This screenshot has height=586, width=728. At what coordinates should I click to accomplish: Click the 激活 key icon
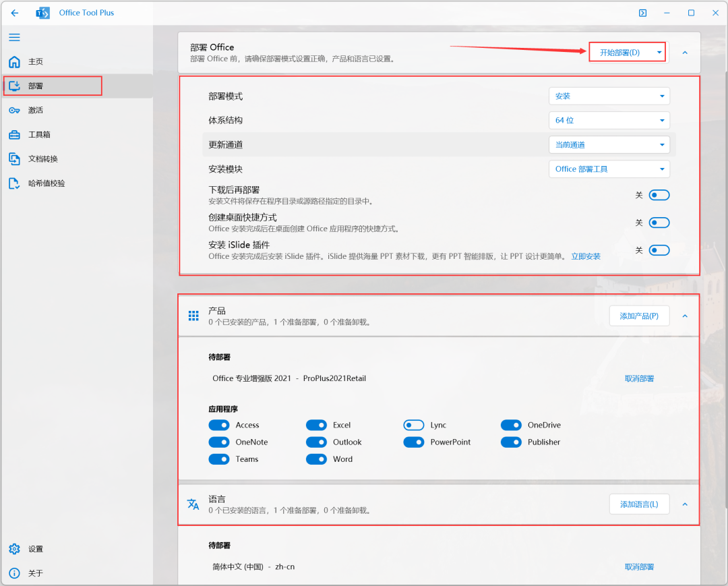pyautogui.click(x=14, y=110)
